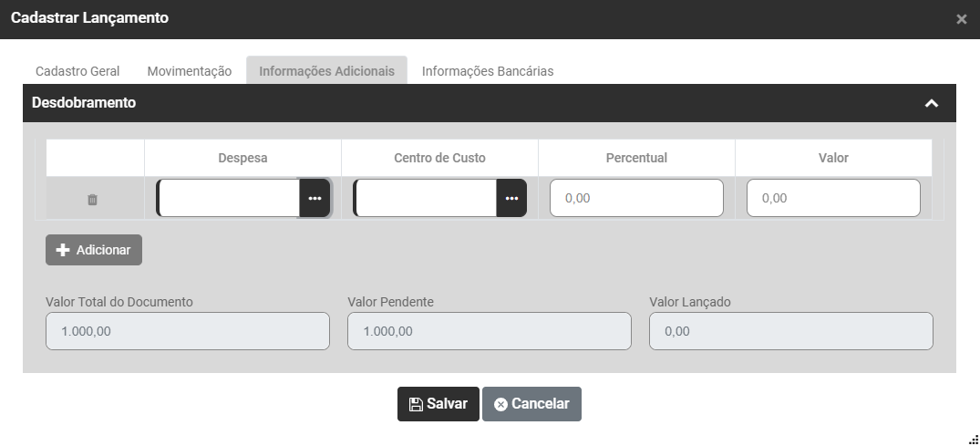Viewport: 980px width, 446px height.
Task: Switch to the Cadastro Geral tab
Action: click(x=77, y=71)
